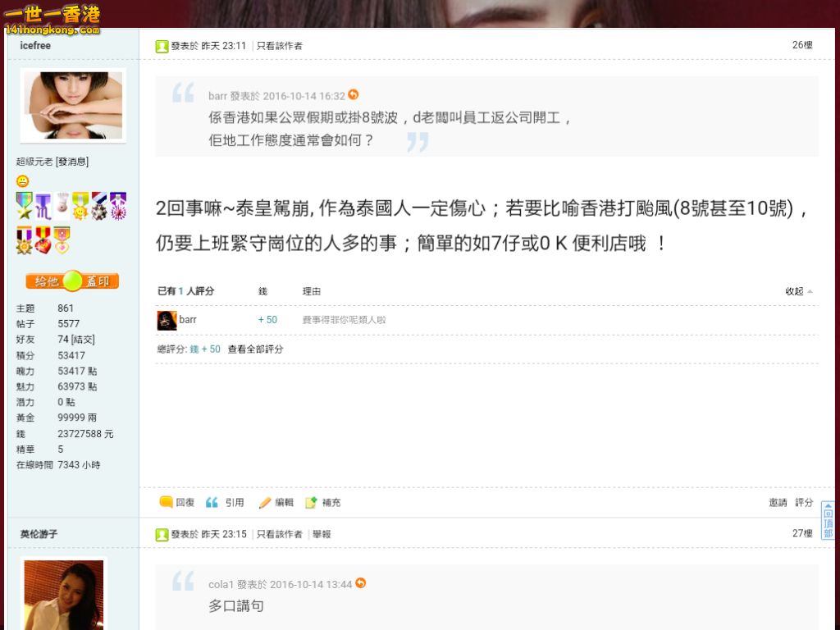Click the first medal badge with gold star
840x630 pixels.
click(x=24, y=206)
